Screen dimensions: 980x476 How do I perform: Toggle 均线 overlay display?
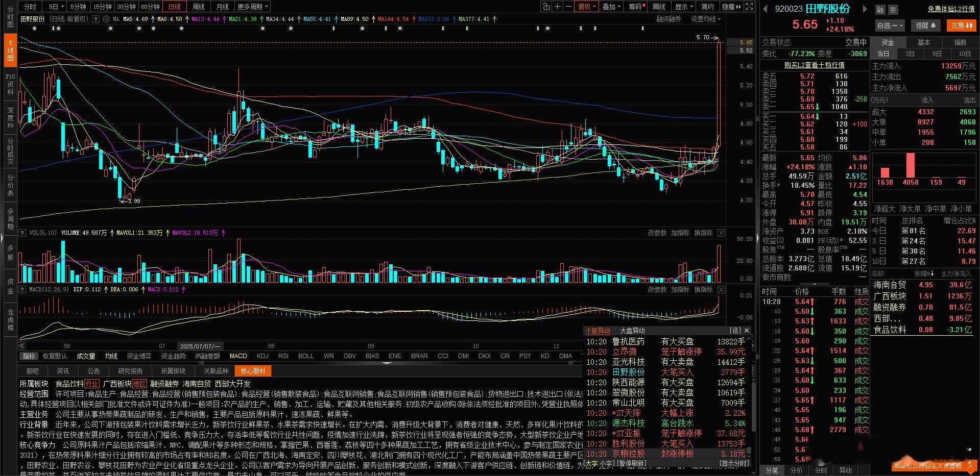point(111,356)
